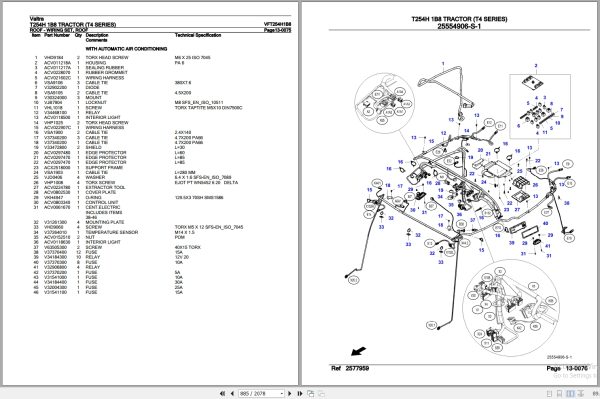Click the go to next view icon
Screen dimensions: 600x399
pyautogui.click(x=321, y=393)
